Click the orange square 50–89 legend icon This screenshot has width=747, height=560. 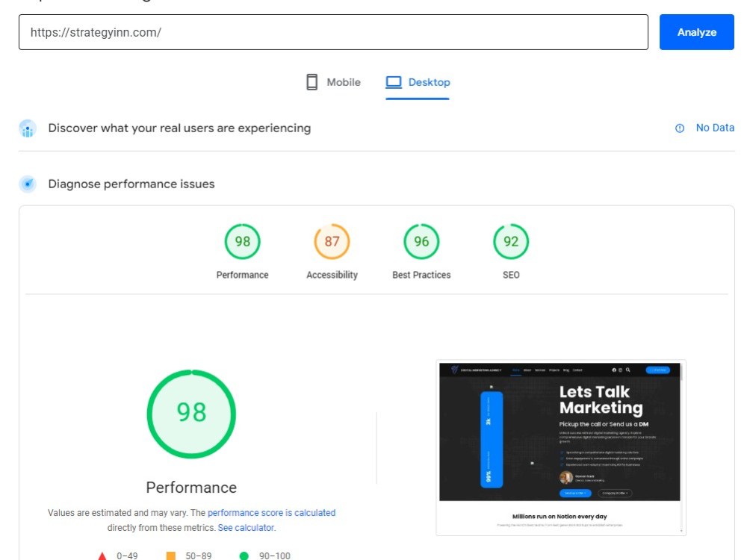(170, 556)
